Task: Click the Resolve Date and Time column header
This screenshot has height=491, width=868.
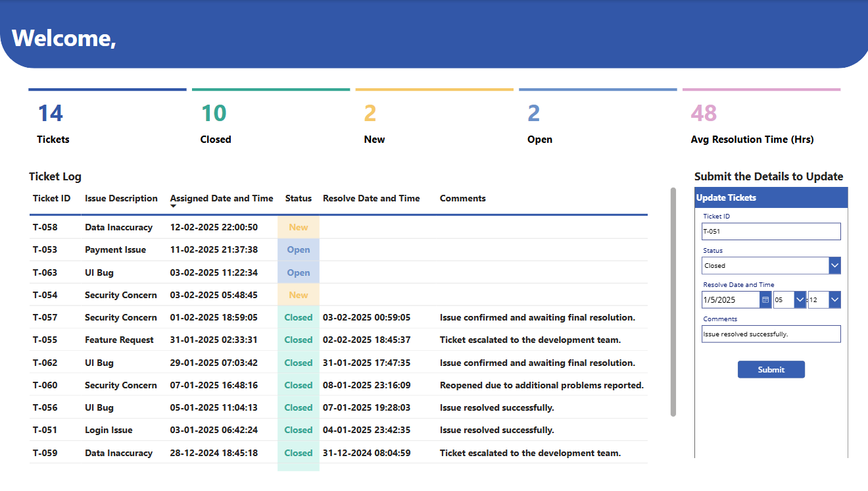Action: pos(371,199)
